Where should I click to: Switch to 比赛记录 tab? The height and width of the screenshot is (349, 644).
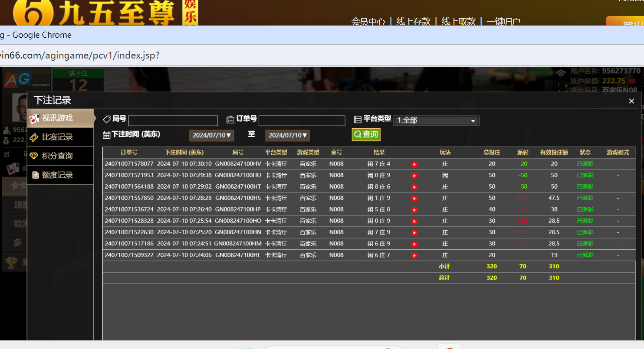[60, 137]
